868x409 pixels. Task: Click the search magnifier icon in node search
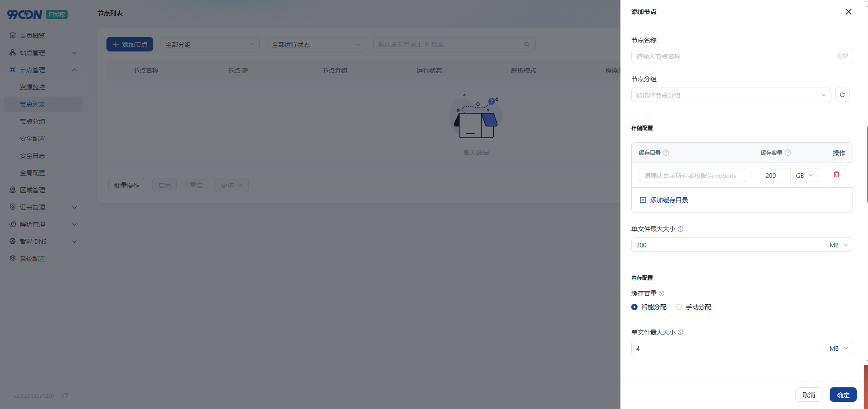pyautogui.click(x=526, y=44)
